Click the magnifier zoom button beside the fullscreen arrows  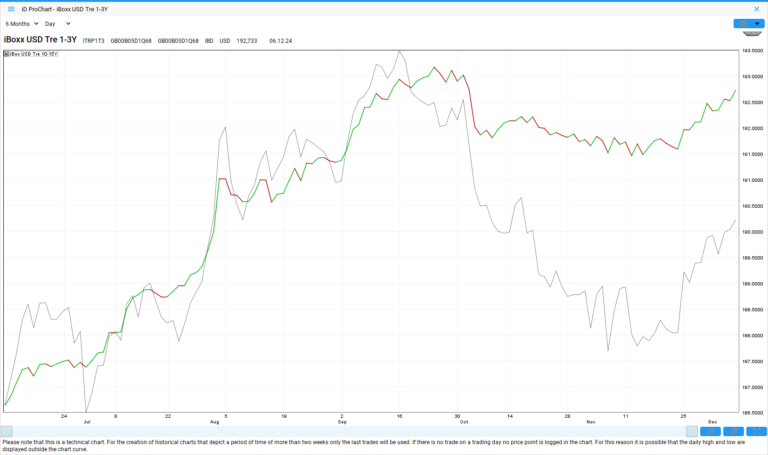(x=734, y=431)
